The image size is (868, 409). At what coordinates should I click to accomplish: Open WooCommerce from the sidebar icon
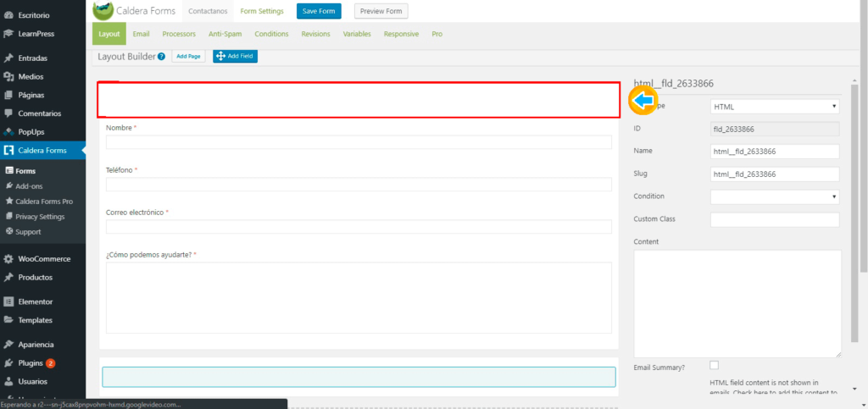pos(8,259)
